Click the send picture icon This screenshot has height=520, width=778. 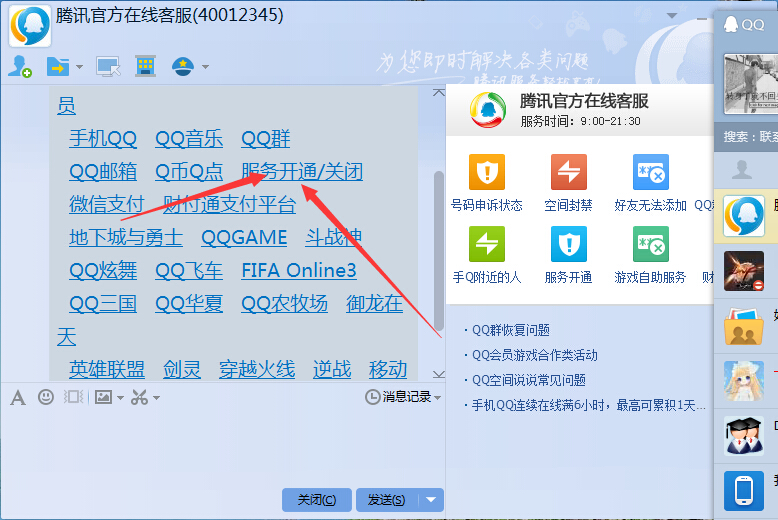tap(103, 397)
